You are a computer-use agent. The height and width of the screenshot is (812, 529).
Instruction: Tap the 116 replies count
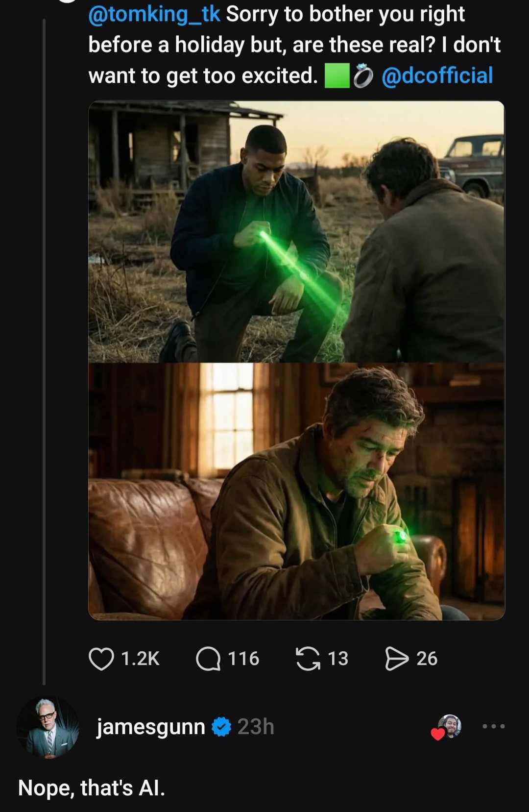243,658
